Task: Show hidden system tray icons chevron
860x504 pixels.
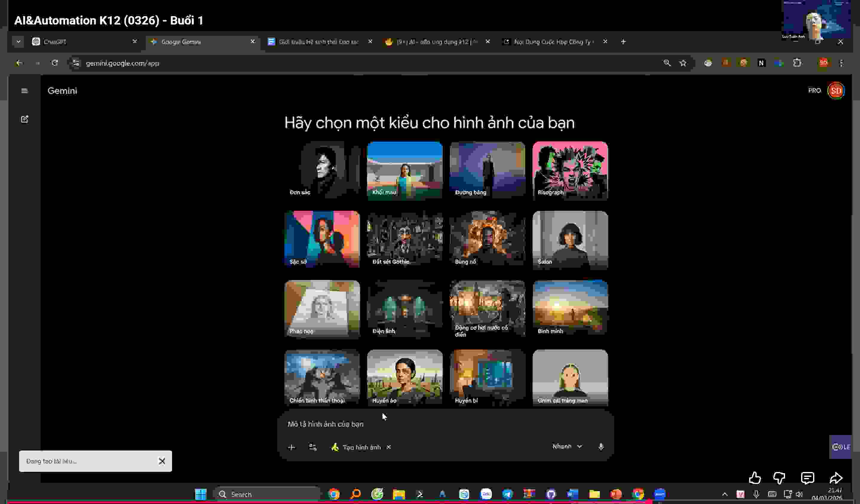Action: 724,494
